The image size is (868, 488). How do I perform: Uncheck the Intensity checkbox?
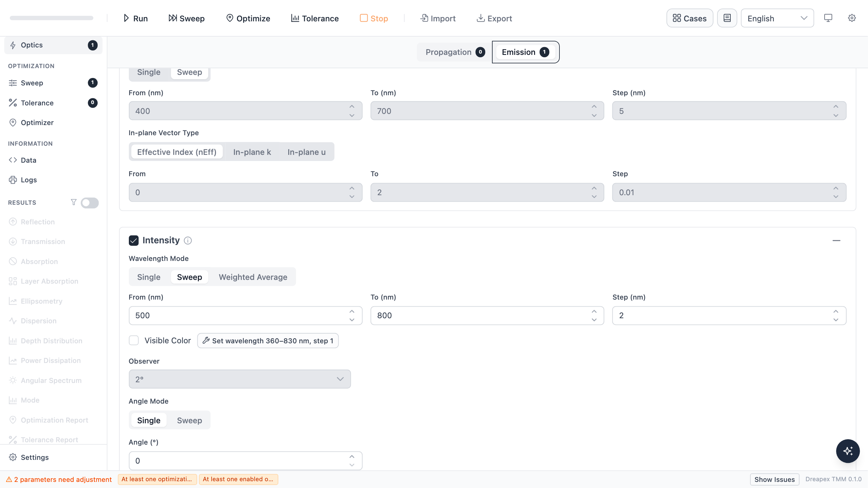(134, 240)
